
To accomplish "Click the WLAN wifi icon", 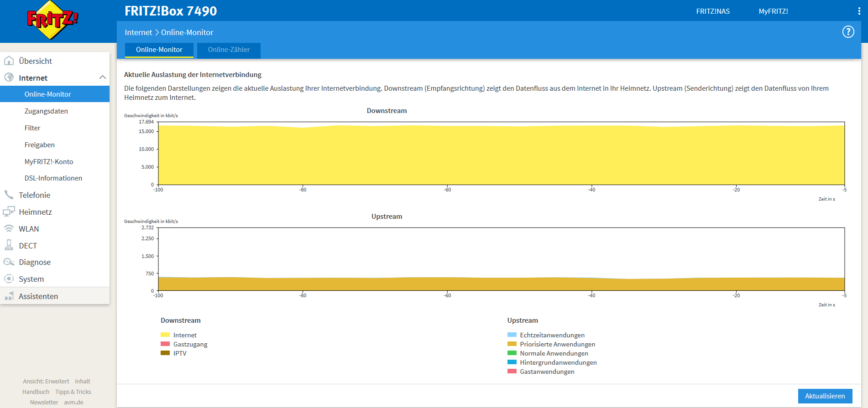I will pyautogui.click(x=9, y=228).
